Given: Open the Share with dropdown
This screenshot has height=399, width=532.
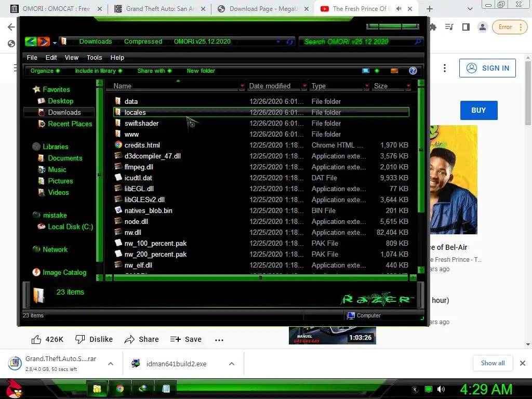Looking at the screenshot, I should (x=154, y=71).
